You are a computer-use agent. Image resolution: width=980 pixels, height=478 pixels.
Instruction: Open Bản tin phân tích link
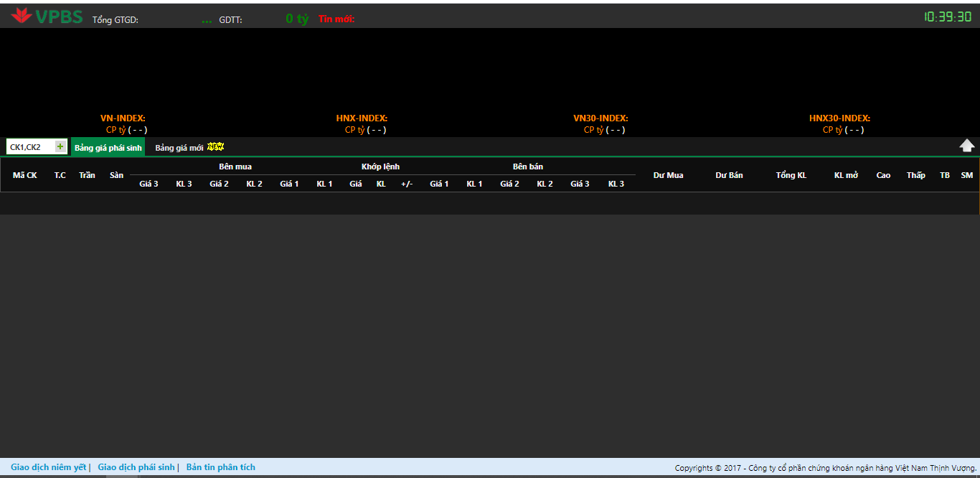click(221, 467)
